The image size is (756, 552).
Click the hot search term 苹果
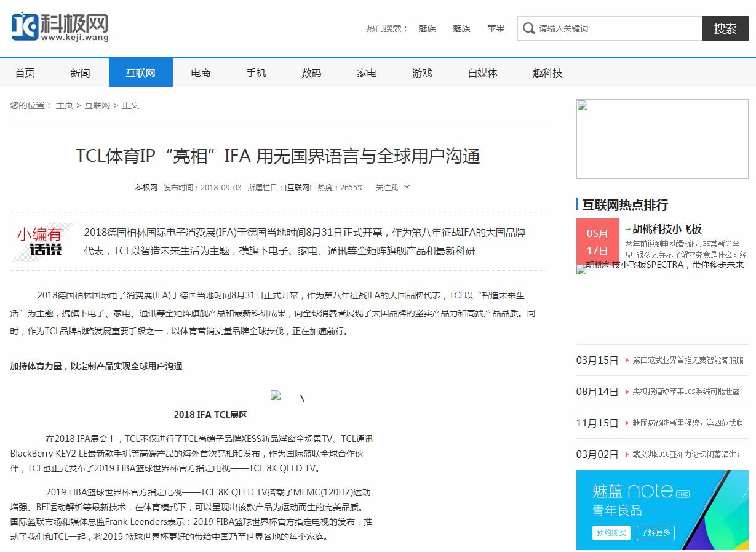pyautogui.click(x=496, y=28)
